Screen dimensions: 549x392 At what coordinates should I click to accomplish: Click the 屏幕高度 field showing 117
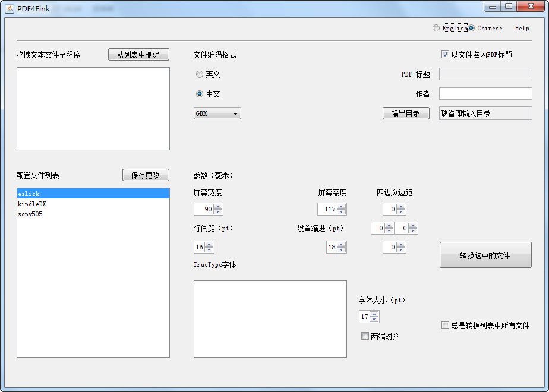[x=327, y=209]
